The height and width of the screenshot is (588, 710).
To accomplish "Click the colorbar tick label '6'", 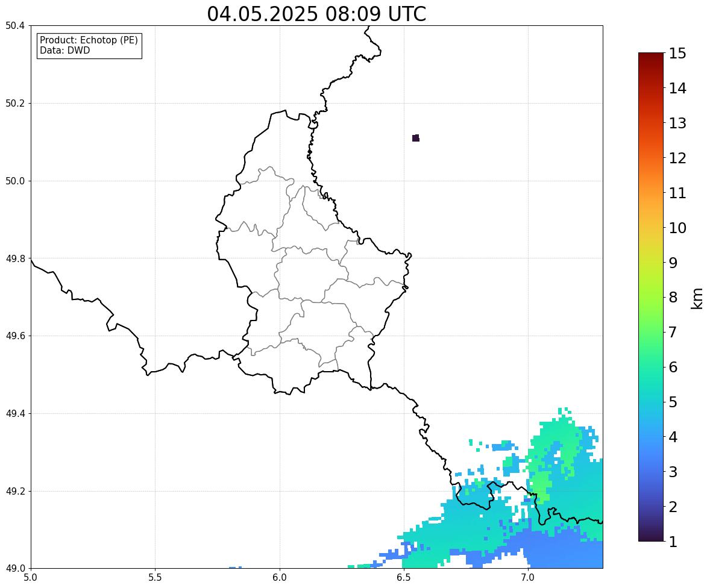I will pyautogui.click(x=673, y=367).
